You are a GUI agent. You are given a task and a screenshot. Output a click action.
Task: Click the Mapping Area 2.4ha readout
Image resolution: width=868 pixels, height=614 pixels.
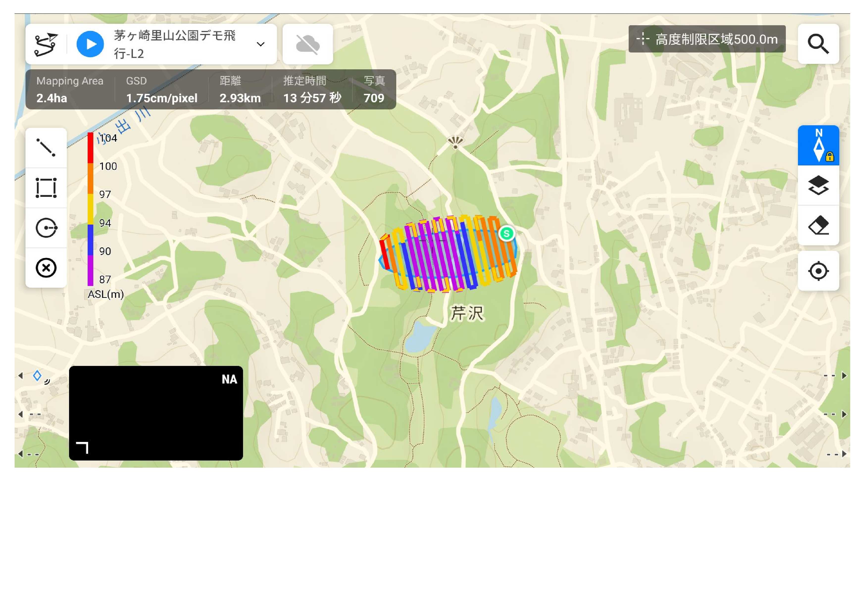pyautogui.click(x=70, y=90)
